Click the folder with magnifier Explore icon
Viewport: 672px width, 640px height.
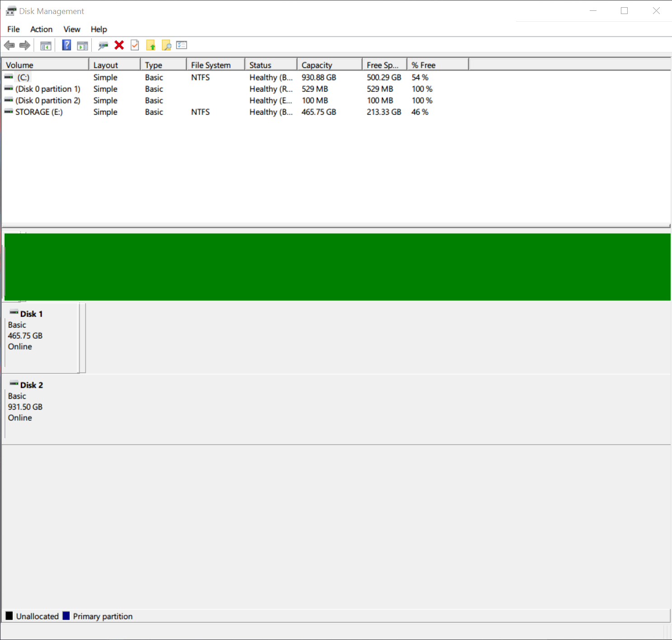[166, 45]
